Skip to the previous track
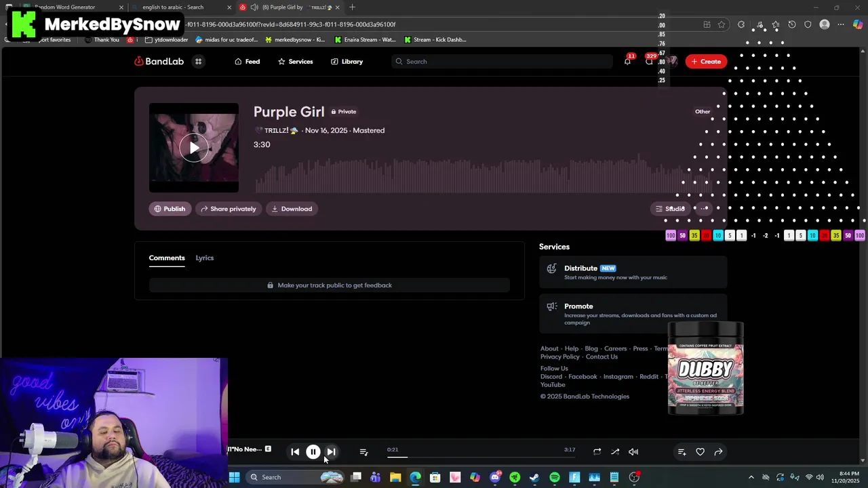The height and width of the screenshot is (488, 868). coord(295,452)
